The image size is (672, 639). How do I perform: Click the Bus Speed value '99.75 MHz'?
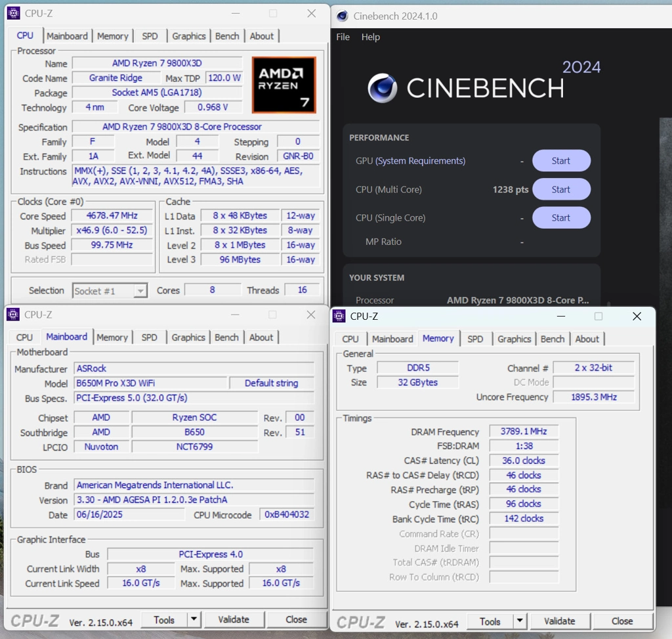(112, 245)
